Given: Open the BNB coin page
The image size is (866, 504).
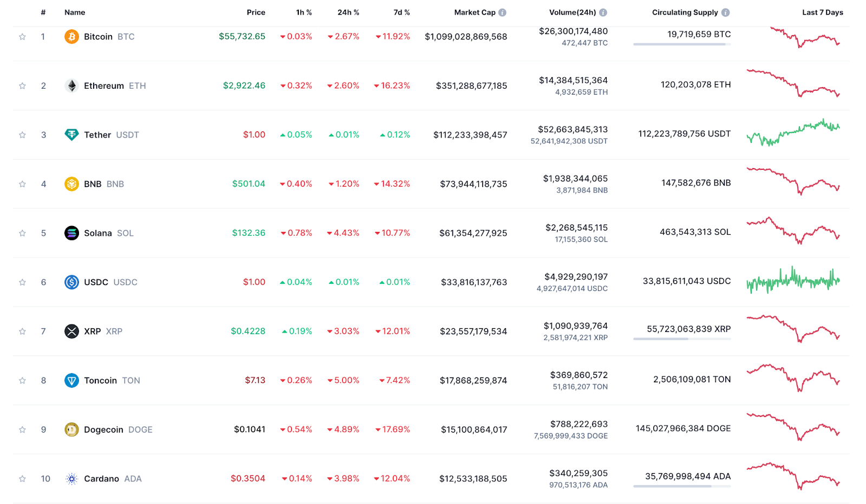Looking at the screenshot, I should point(104,184).
